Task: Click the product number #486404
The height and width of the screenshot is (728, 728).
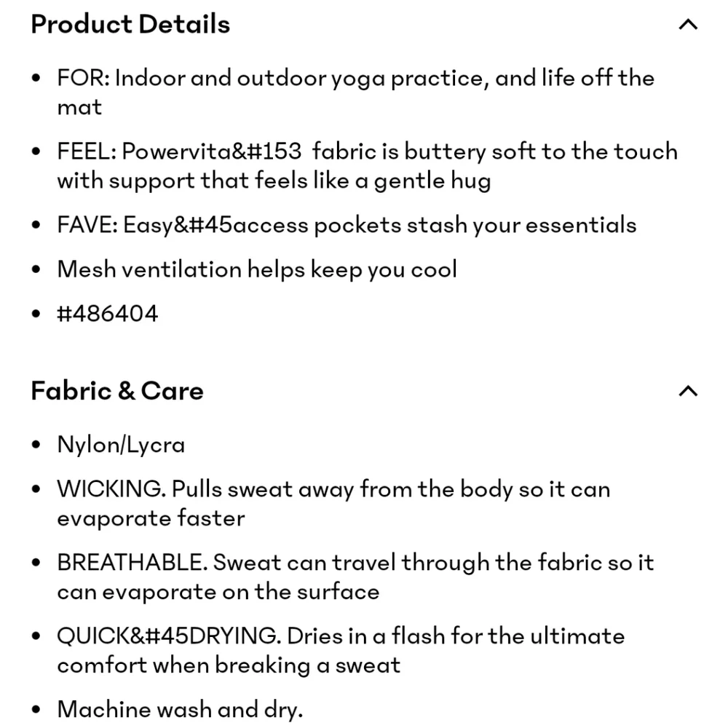Action: (x=107, y=313)
